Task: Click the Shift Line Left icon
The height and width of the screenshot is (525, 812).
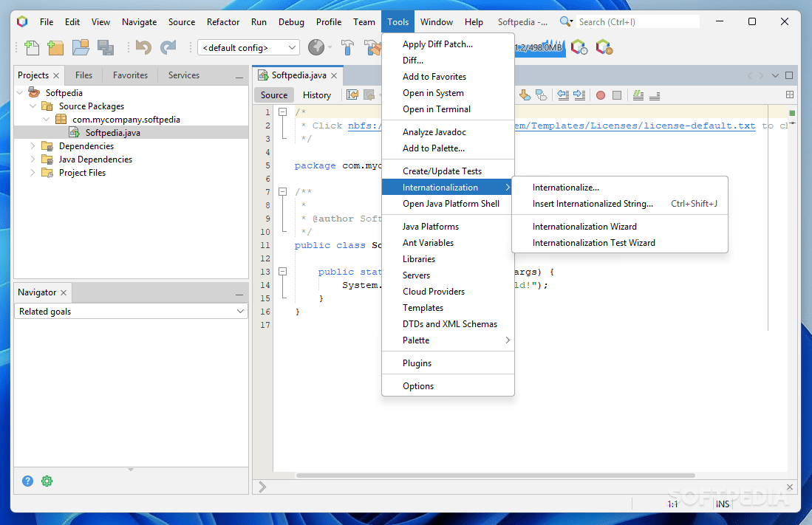Action: click(563, 95)
